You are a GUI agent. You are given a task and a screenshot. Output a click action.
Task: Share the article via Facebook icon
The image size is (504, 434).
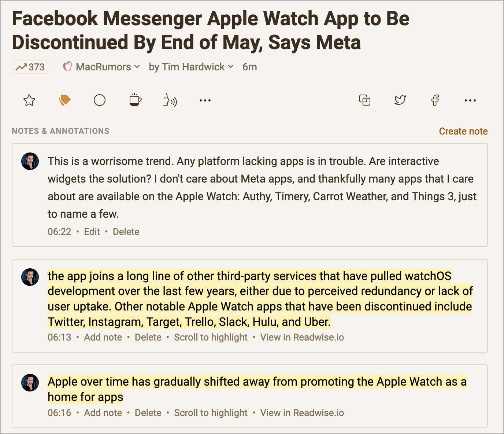pos(435,100)
